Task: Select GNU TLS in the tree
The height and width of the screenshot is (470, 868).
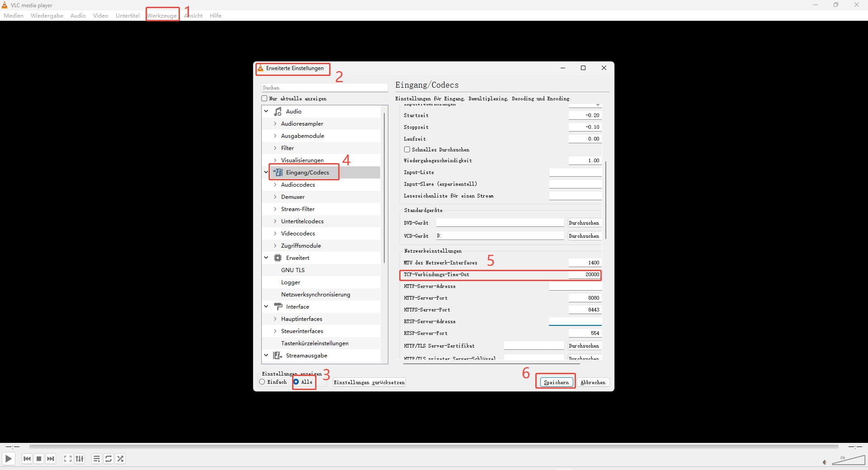Action: (x=293, y=270)
